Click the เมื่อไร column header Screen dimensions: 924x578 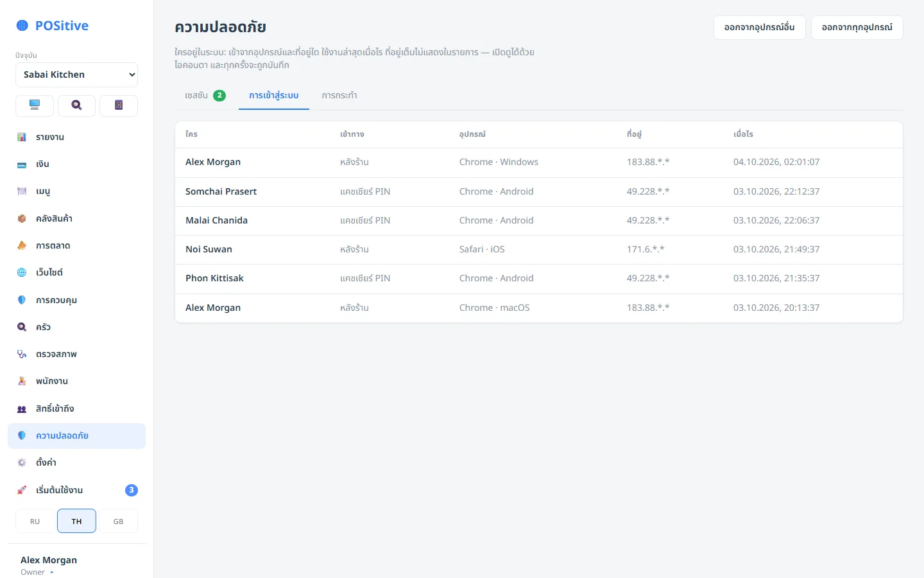click(x=743, y=134)
